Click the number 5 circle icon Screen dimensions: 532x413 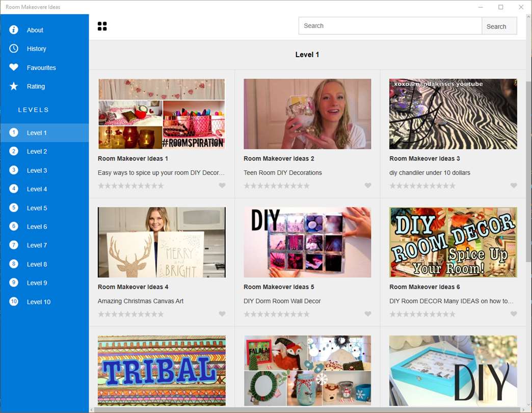coord(14,208)
